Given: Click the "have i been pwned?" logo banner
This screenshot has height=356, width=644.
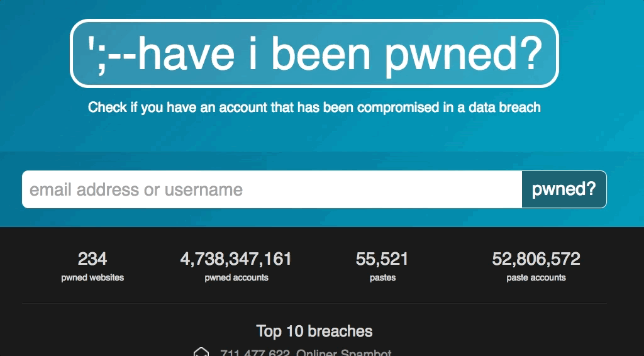Looking at the screenshot, I should (314, 53).
